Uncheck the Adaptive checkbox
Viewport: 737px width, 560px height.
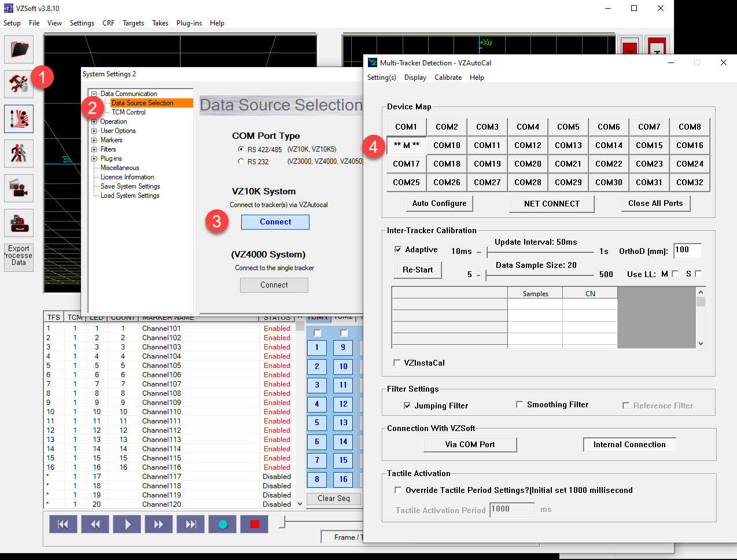398,249
